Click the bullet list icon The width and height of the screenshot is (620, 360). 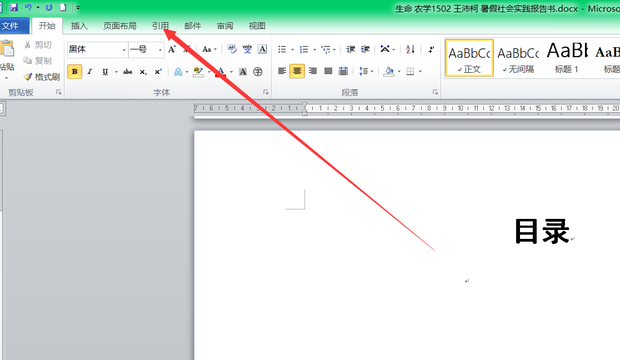click(282, 49)
